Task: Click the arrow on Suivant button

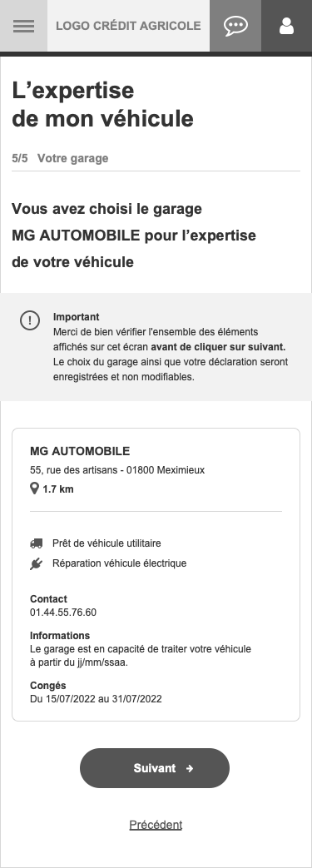Action: coord(190,768)
